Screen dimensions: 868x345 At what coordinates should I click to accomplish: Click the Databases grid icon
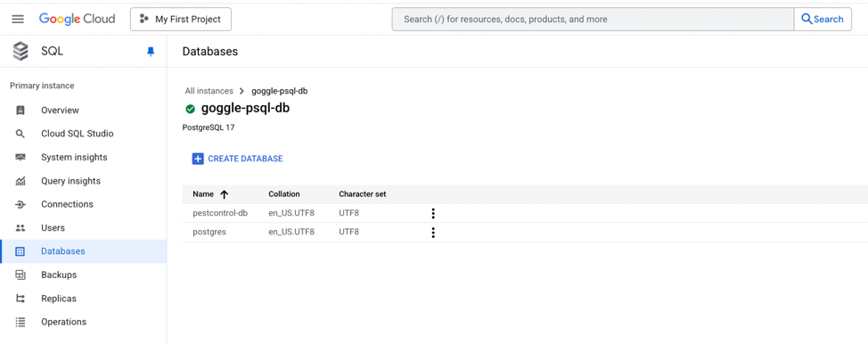coord(20,251)
